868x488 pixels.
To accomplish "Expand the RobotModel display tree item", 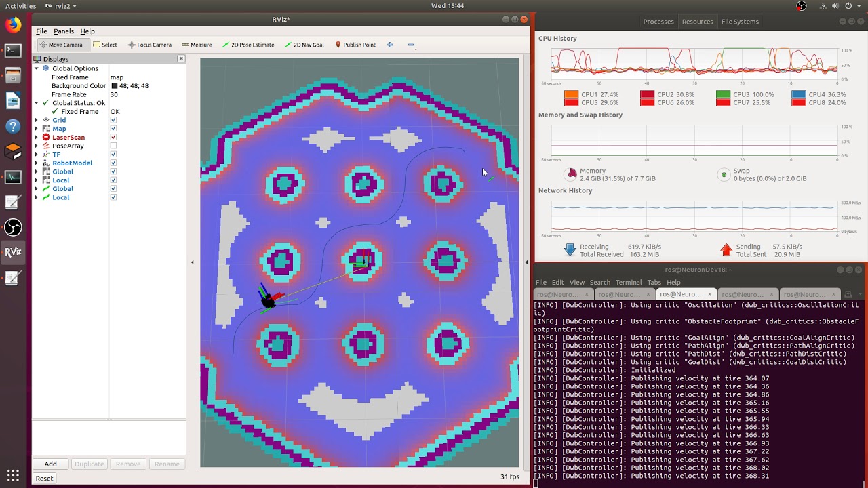I will coord(37,163).
